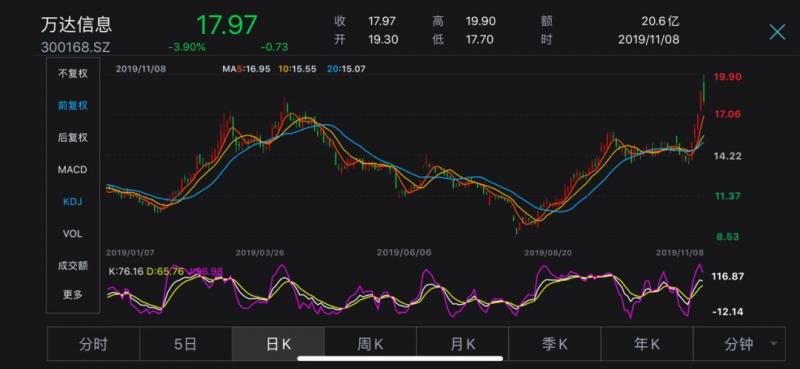Select the 后复权 price adjustment option

[x=72, y=137]
